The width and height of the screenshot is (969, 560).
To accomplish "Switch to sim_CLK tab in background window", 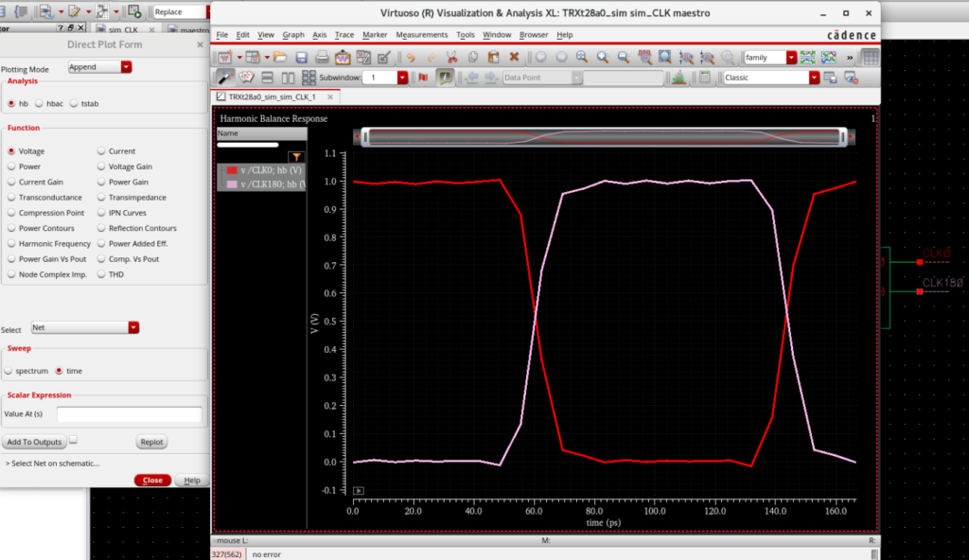I will (x=125, y=29).
